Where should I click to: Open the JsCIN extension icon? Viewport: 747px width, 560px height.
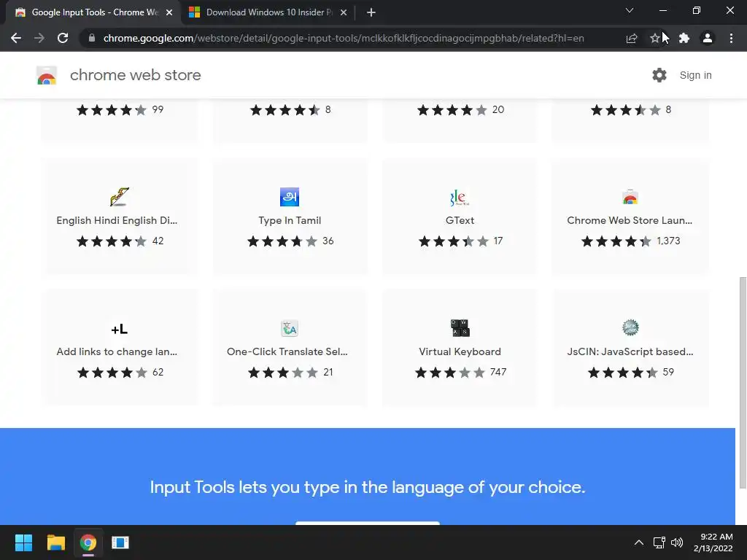coord(630,327)
